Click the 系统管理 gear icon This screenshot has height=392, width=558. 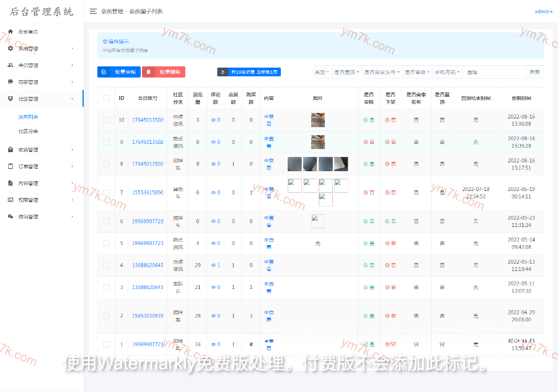11,48
